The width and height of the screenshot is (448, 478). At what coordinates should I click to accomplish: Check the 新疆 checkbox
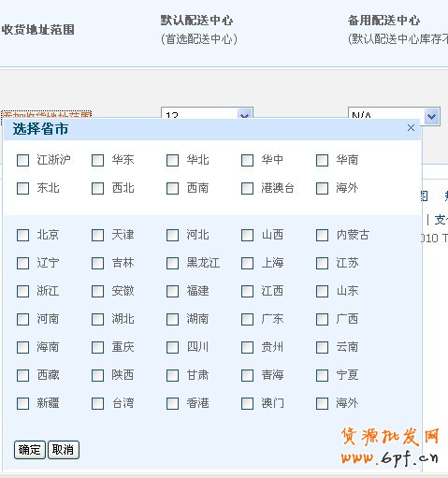point(22,403)
